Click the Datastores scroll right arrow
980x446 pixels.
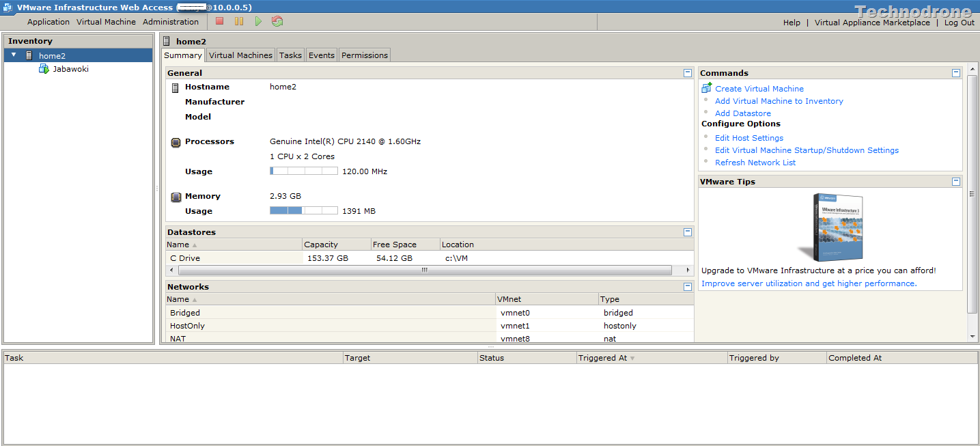tap(687, 270)
